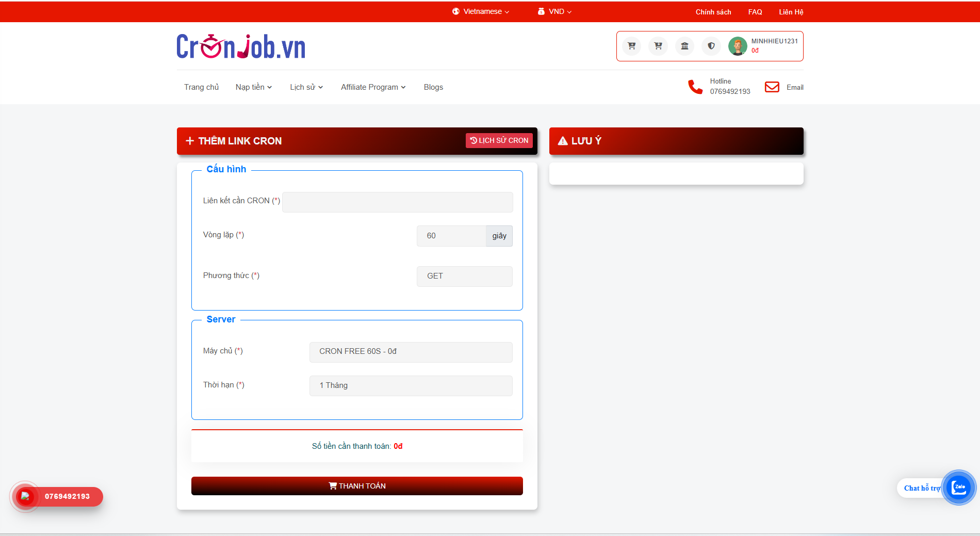Click the cart-plus icon in header

[x=631, y=46]
